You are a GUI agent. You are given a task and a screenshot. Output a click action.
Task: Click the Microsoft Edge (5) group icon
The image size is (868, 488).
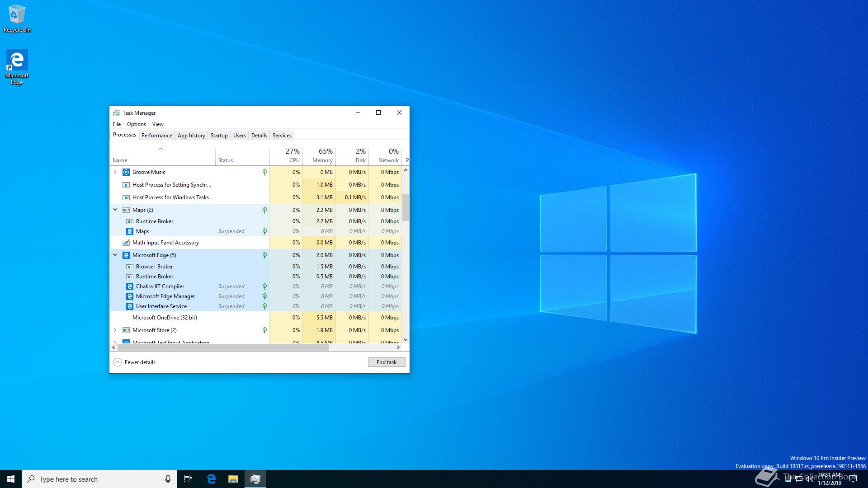coord(126,255)
